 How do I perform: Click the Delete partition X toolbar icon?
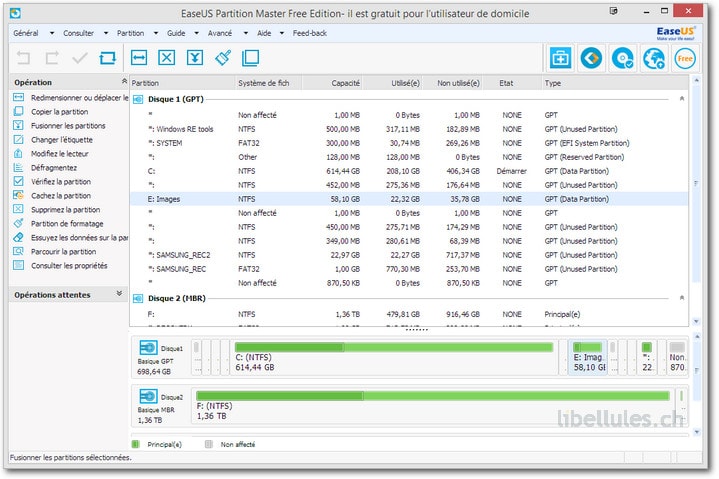(166, 58)
